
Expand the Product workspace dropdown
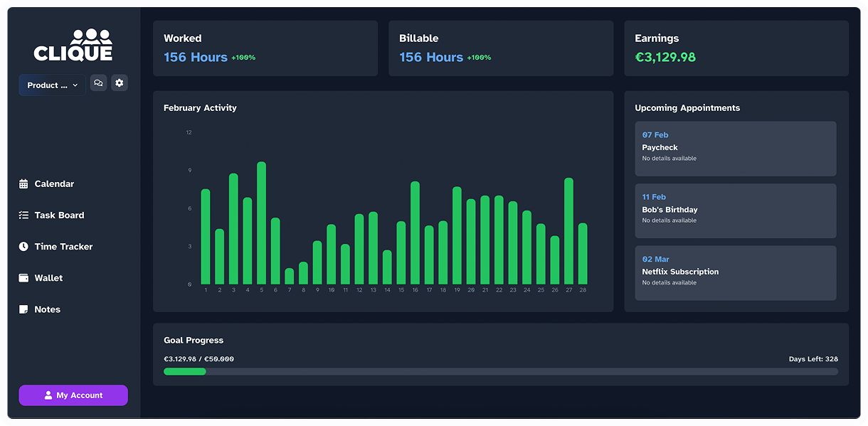52,85
